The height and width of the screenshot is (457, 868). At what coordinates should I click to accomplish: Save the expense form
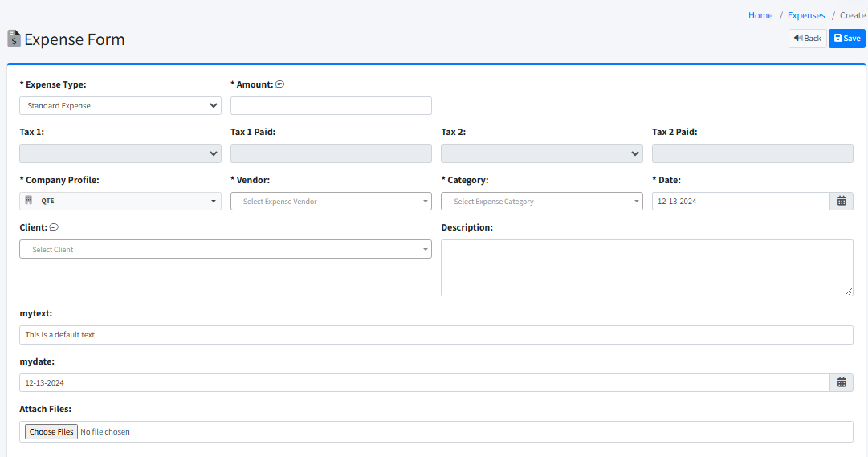click(846, 39)
